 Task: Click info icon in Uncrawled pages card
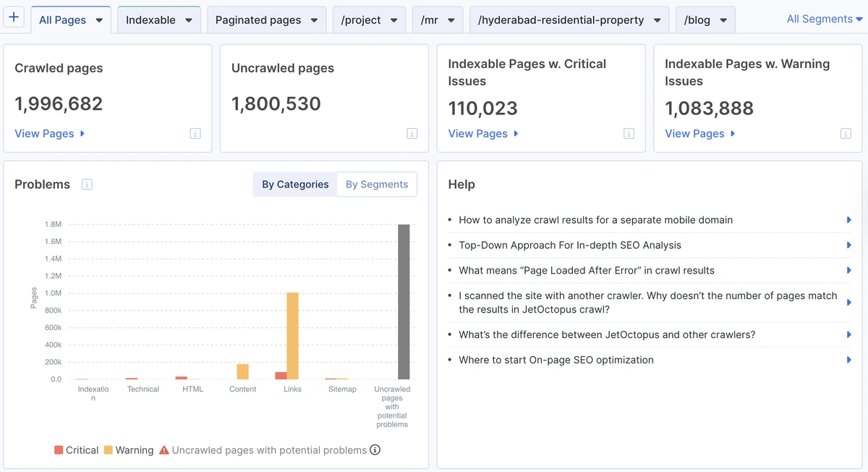pos(412,134)
